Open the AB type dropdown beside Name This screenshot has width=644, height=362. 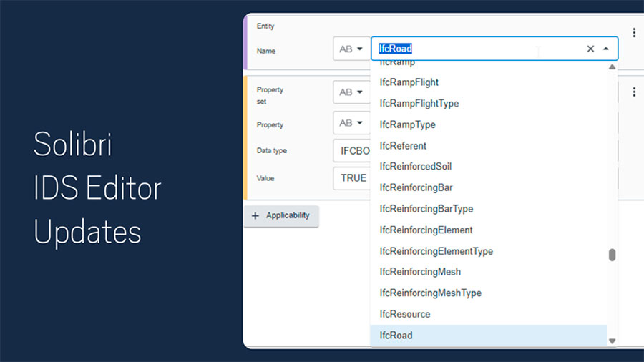click(x=351, y=49)
